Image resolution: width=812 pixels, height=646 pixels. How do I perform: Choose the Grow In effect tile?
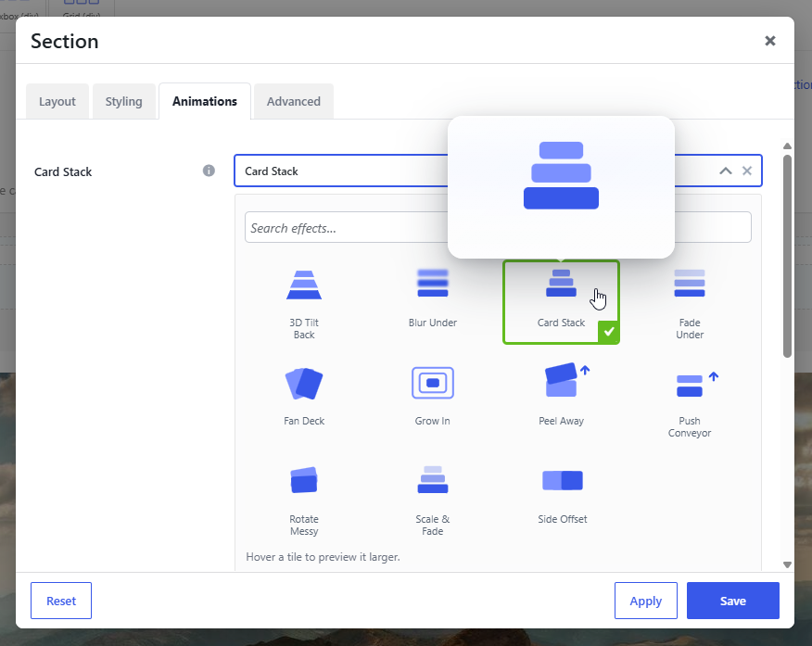coord(432,401)
